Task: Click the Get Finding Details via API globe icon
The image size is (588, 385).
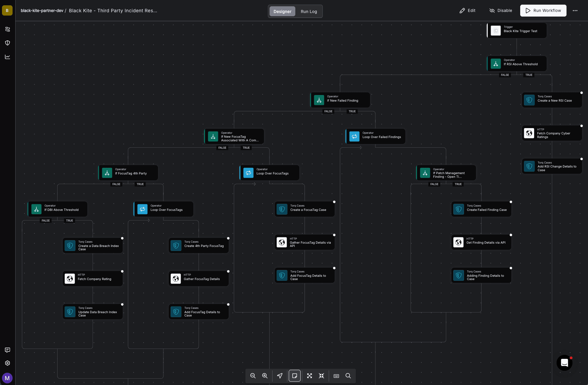Action: click(458, 242)
